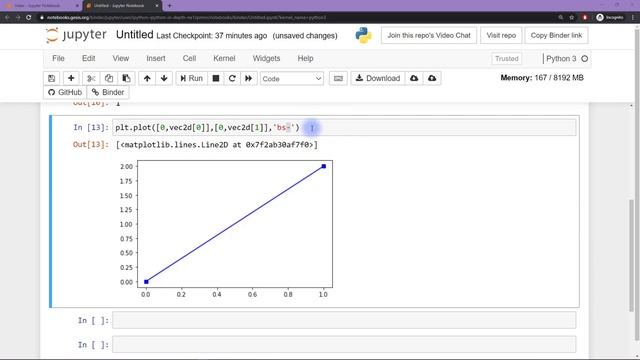This screenshot has height=360, width=640.
Task: Click the Jupyter logo
Action: (x=76, y=35)
